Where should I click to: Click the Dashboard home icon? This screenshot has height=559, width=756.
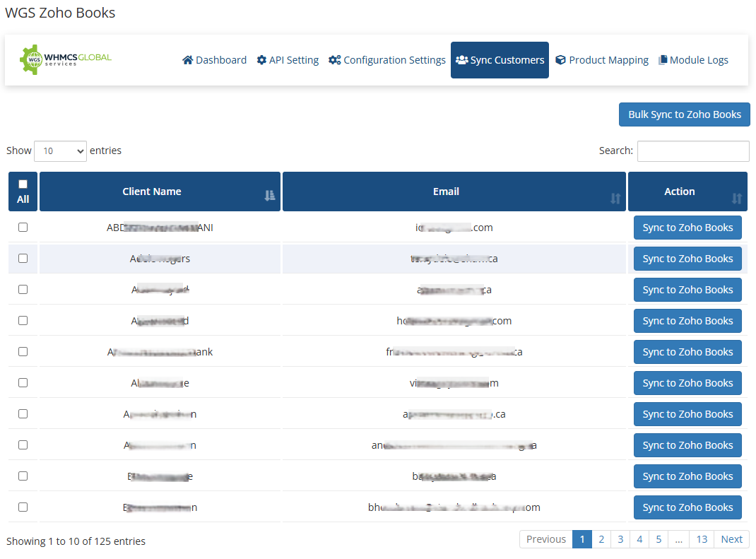[x=187, y=60]
